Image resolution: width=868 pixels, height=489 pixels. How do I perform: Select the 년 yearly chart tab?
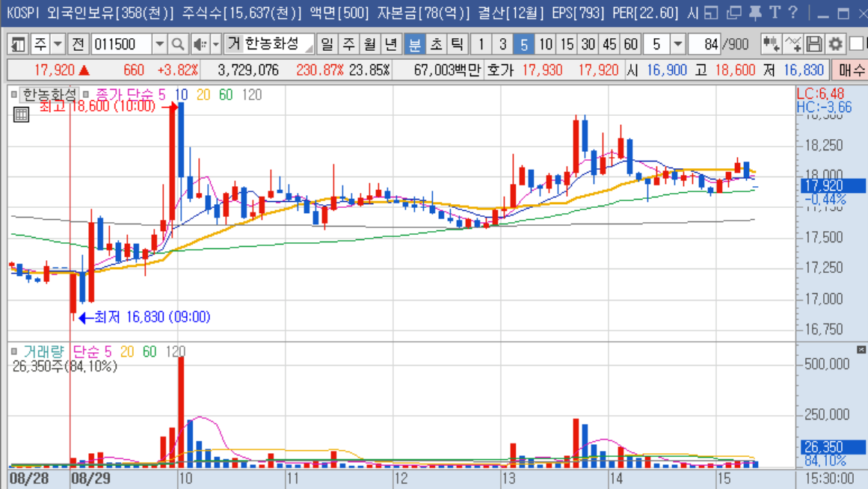(x=391, y=44)
